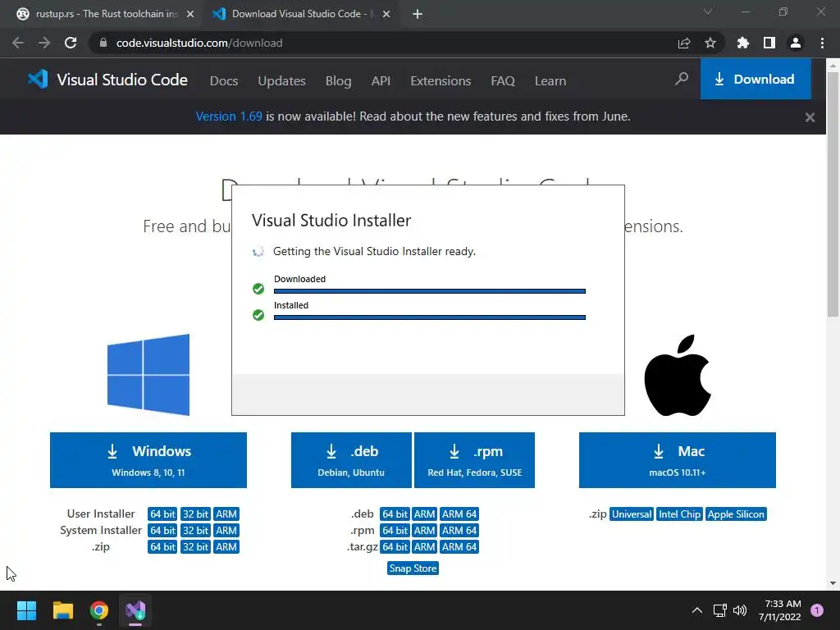Click the Visual Studio Code logo icon
Viewport: 840px width, 630px height.
38,80
